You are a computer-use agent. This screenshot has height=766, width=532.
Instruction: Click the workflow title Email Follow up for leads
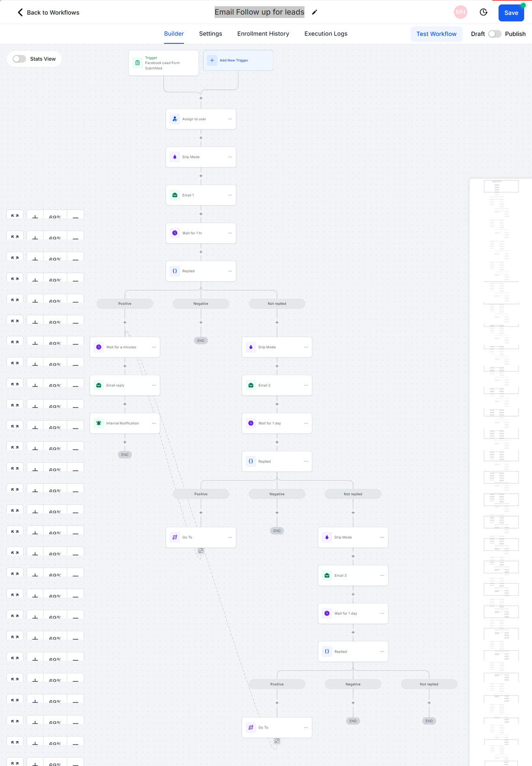[260, 12]
